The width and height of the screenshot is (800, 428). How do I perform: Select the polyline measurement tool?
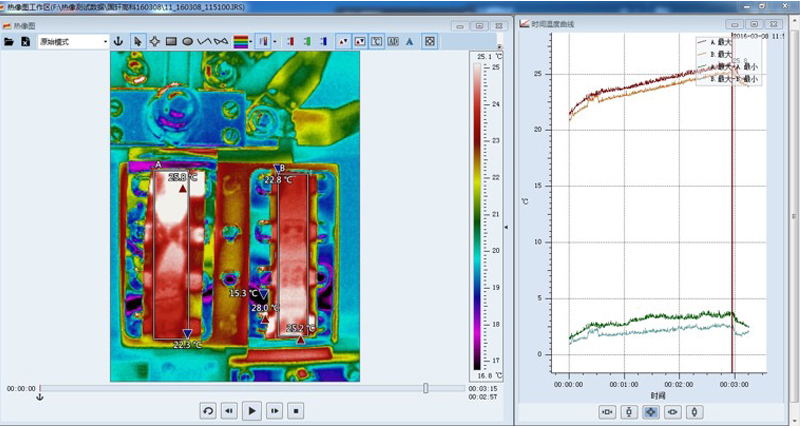(204, 42)
